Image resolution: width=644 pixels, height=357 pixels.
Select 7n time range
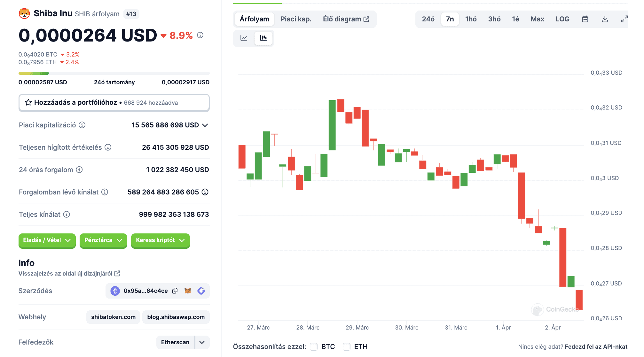[x=450, y=19]
